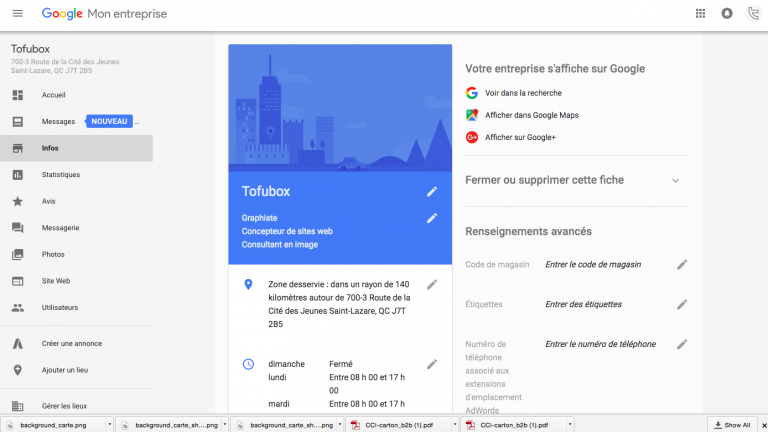Click the Google+ icon
The image size is (768, 432).
472,138
